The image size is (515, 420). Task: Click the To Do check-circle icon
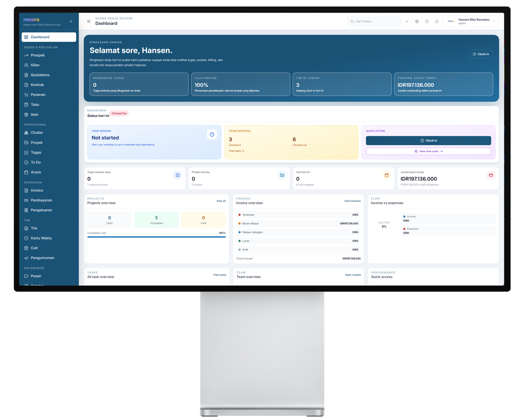point(26,162)
